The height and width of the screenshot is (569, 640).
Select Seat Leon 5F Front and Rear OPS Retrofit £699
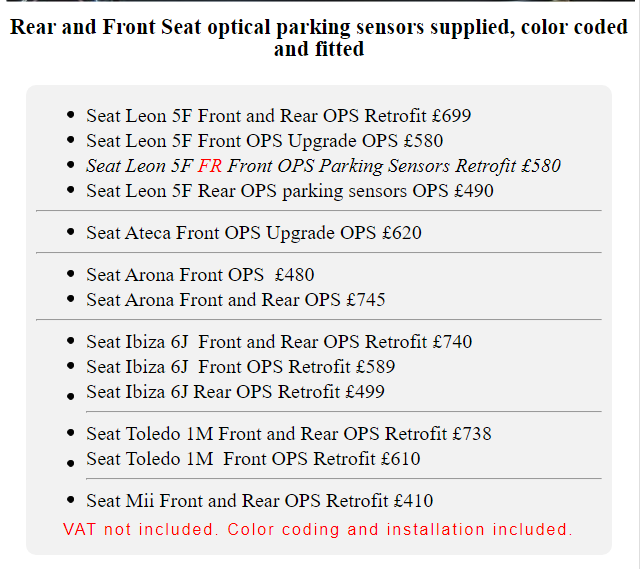tap(278, 116)
